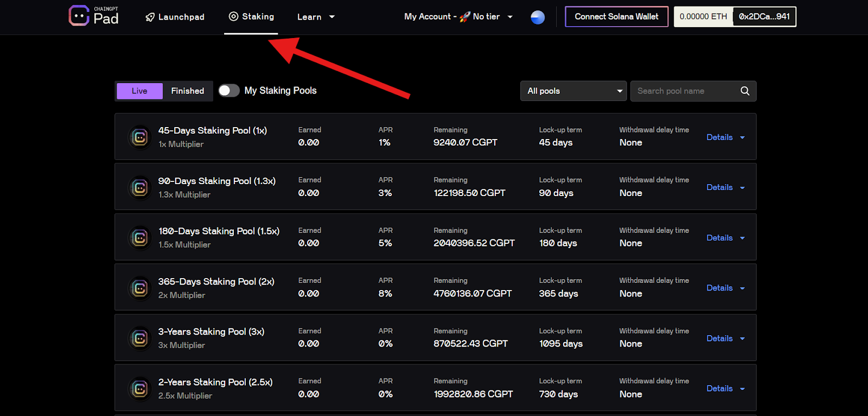
Task: Click the 1.5x Multiplier label
Action: point(184,245)
